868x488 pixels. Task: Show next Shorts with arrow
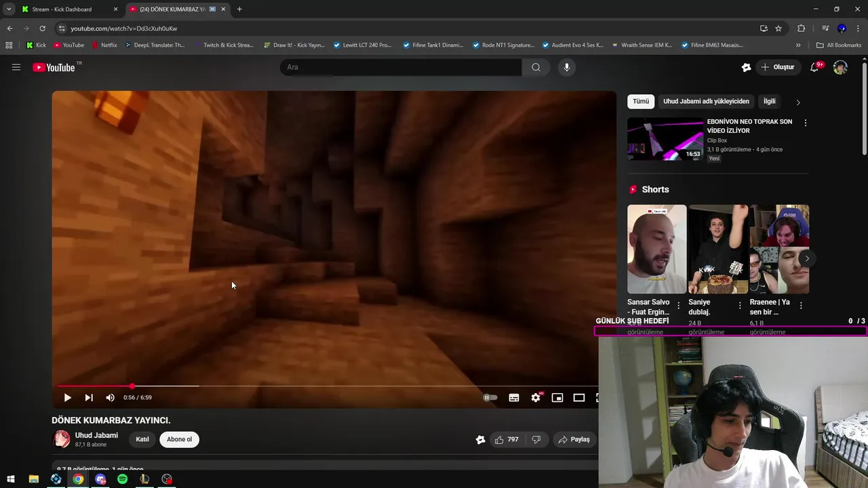[807, 258]
